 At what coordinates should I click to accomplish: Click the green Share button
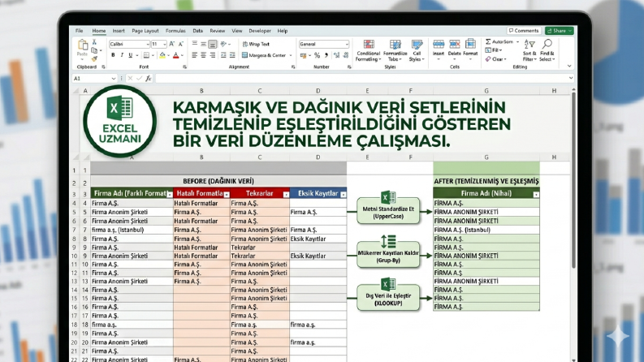[x=559, y=31]
